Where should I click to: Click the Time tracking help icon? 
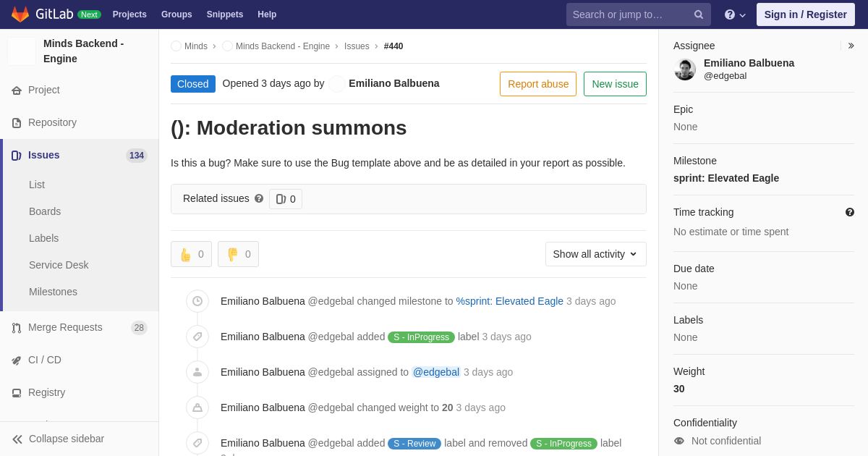[850, 212]
